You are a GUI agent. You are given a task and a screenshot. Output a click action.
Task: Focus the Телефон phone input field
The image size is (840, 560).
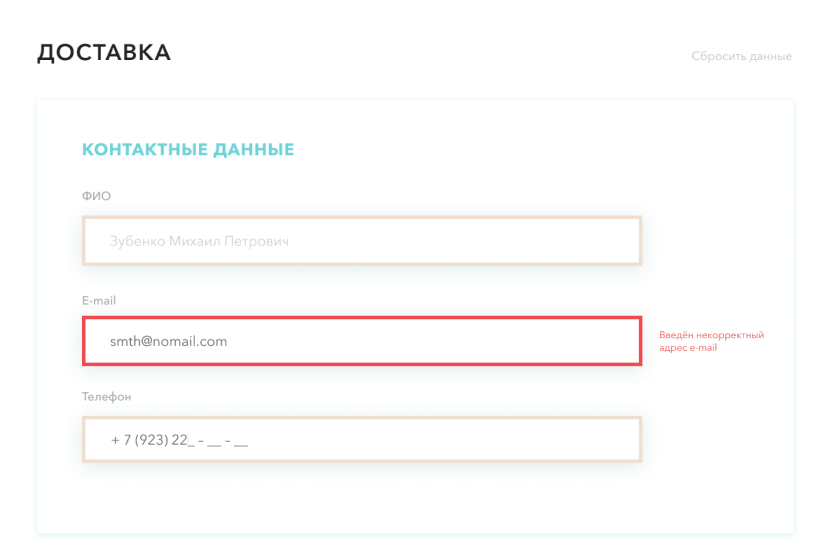(362, 439)
